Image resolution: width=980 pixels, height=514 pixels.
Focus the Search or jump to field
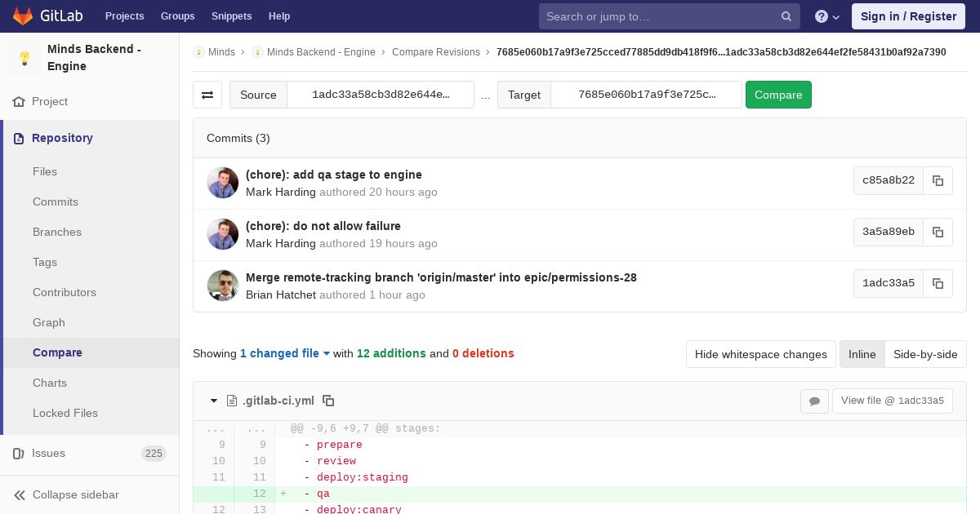point(658,16)
